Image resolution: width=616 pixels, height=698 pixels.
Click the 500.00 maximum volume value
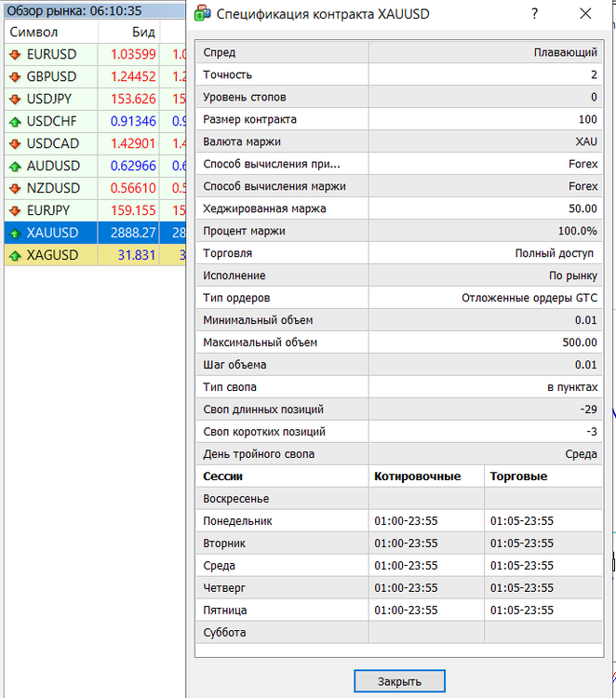point(580,342)
